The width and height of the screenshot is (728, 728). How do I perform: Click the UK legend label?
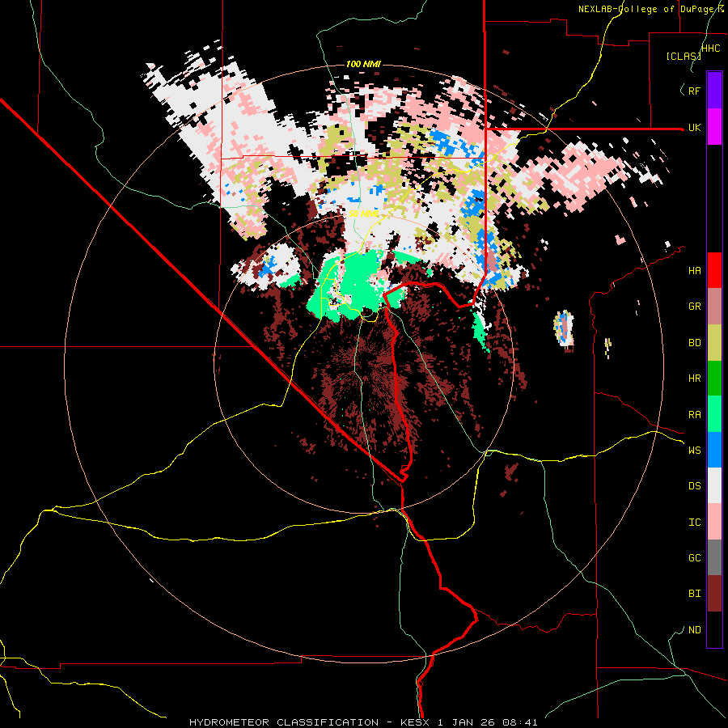[694, 127]
